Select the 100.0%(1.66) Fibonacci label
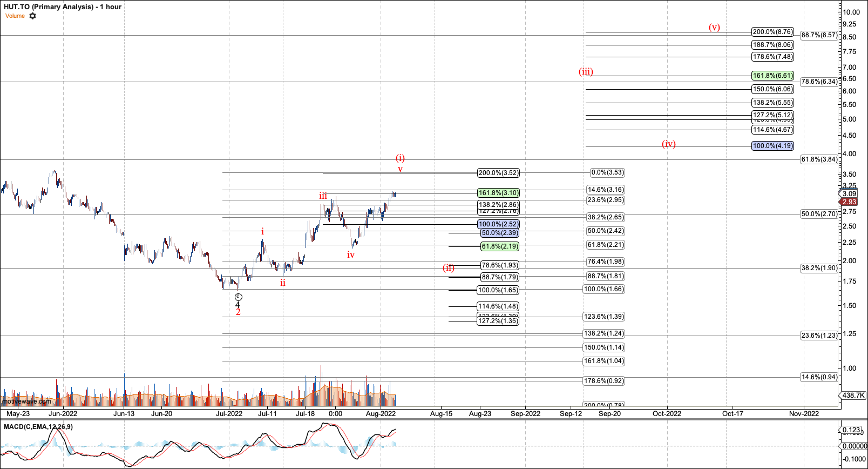Viewport: 868px width, 469px height. (x=604, y=289)
